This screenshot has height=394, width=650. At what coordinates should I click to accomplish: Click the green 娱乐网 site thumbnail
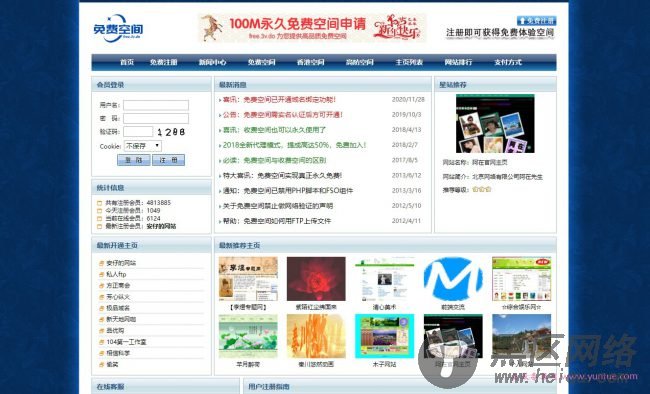[x=521, y=279]
